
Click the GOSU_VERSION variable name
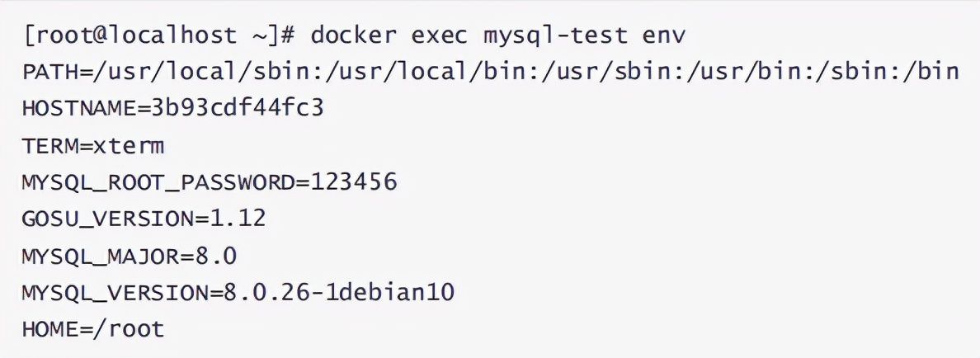(107, 219)
